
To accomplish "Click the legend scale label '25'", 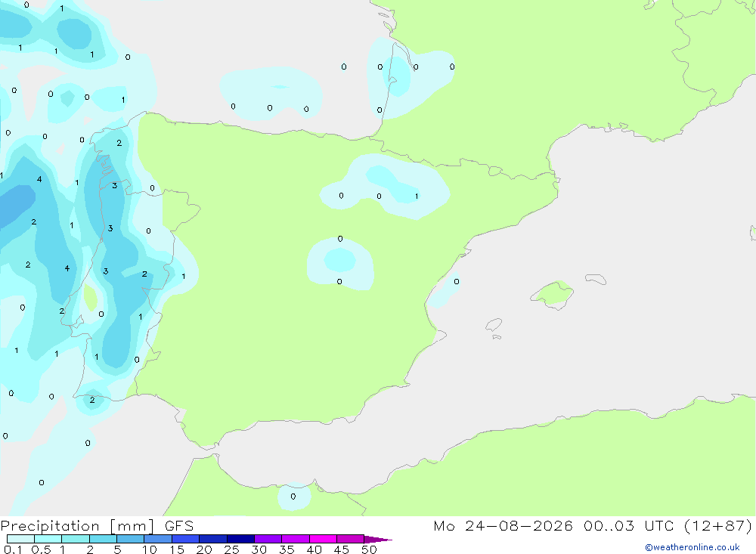I will [231, 549].
